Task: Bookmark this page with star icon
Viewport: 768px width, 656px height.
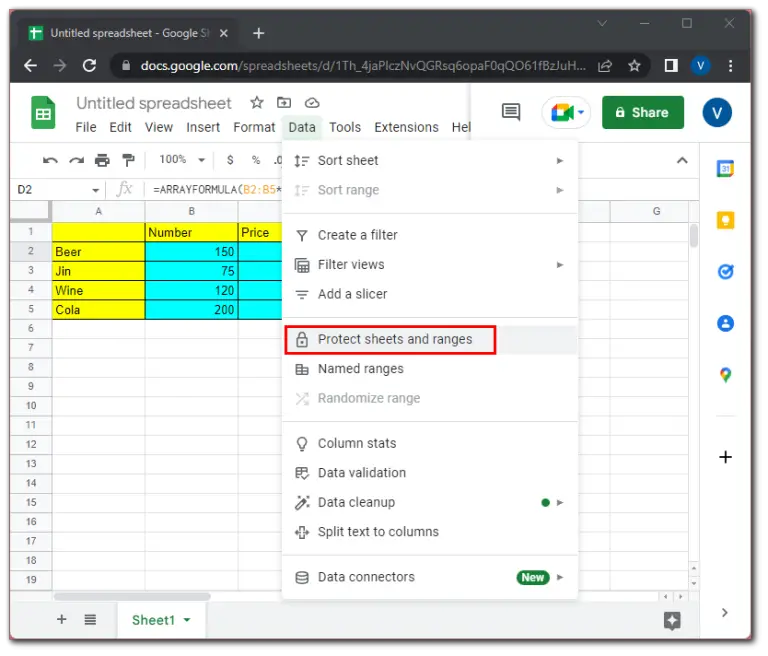Action: click(634, 66)
